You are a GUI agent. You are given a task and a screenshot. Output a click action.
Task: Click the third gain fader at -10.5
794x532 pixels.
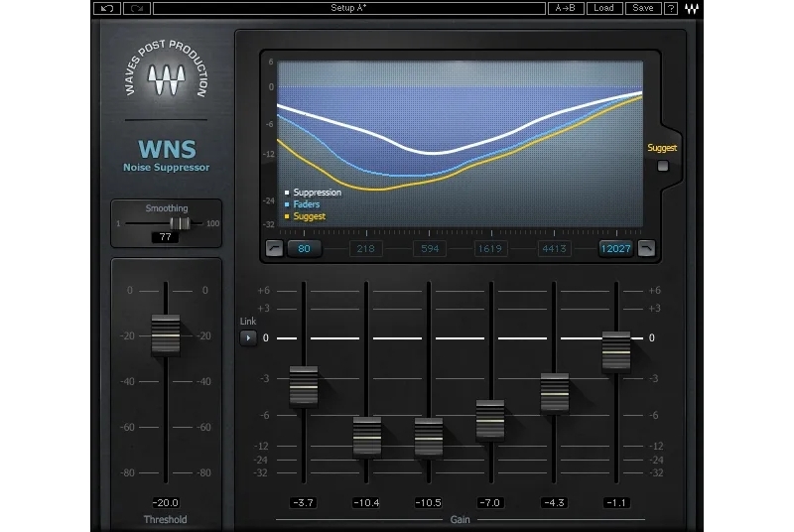coord(429,438)
